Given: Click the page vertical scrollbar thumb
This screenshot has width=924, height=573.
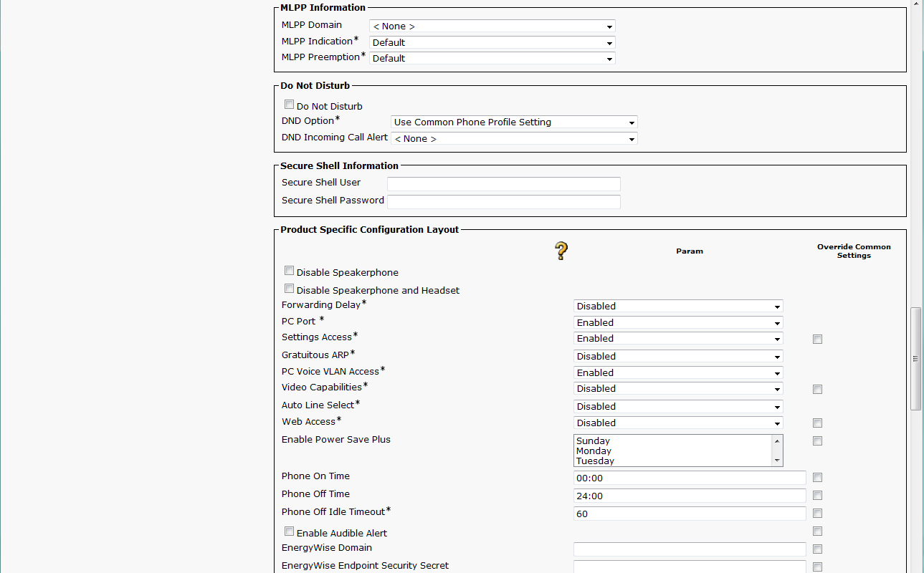Looking at the screenshot, I should (x=915, y=358).
